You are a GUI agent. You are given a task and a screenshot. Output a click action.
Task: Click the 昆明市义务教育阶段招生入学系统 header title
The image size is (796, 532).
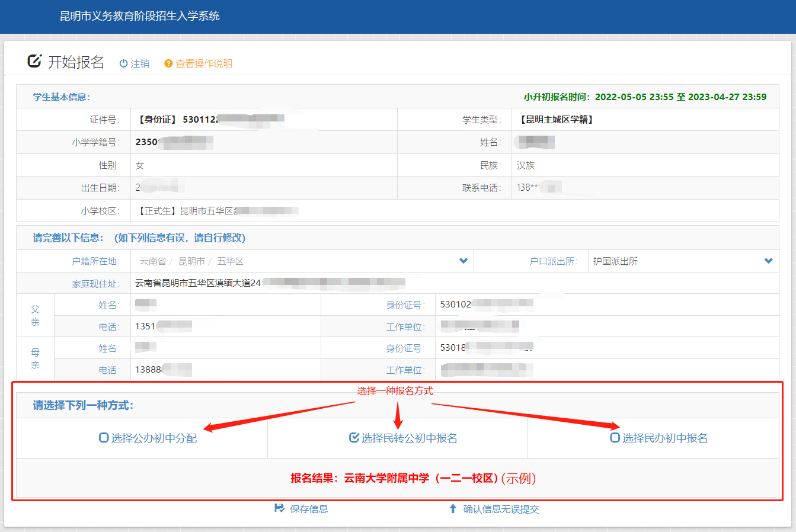(x=140, y=16)
